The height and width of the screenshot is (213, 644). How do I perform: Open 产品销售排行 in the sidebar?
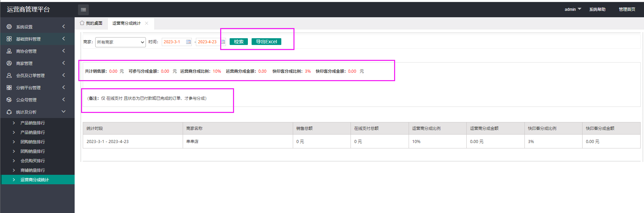[32, 123]
